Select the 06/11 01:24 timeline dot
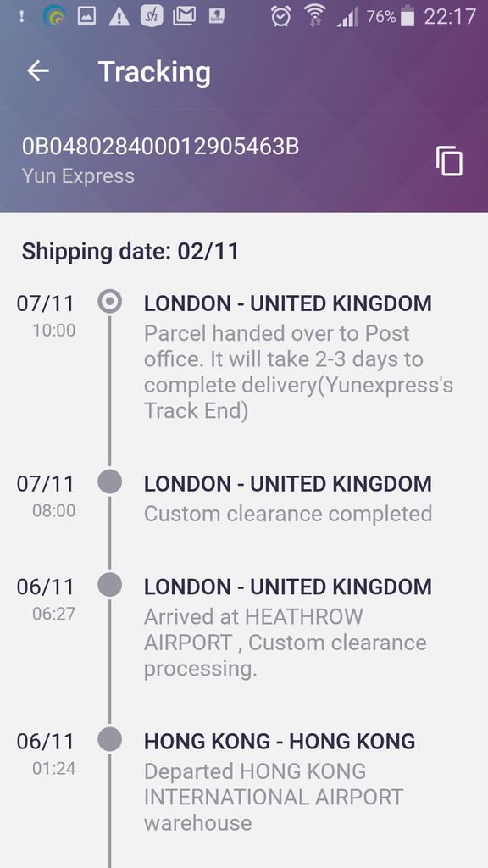This screenshot has width=488, height=868. 109,739
